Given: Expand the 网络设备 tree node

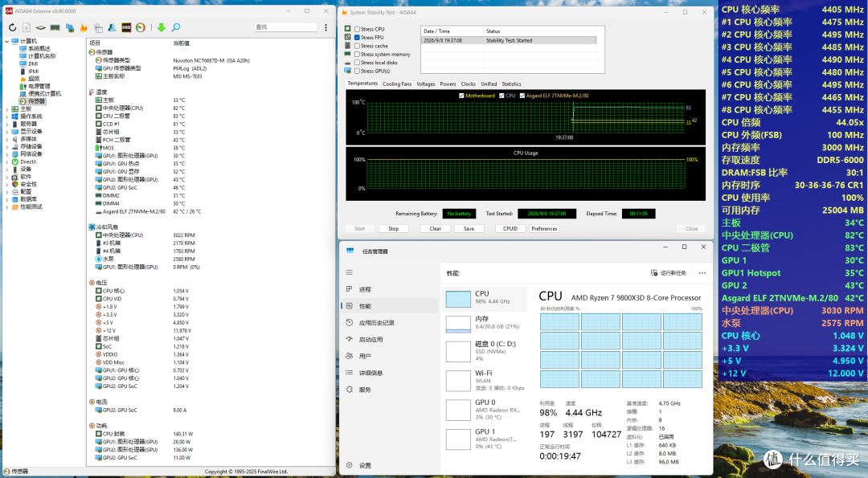Looking at the screenshot, I should click(x=6, y=154).
